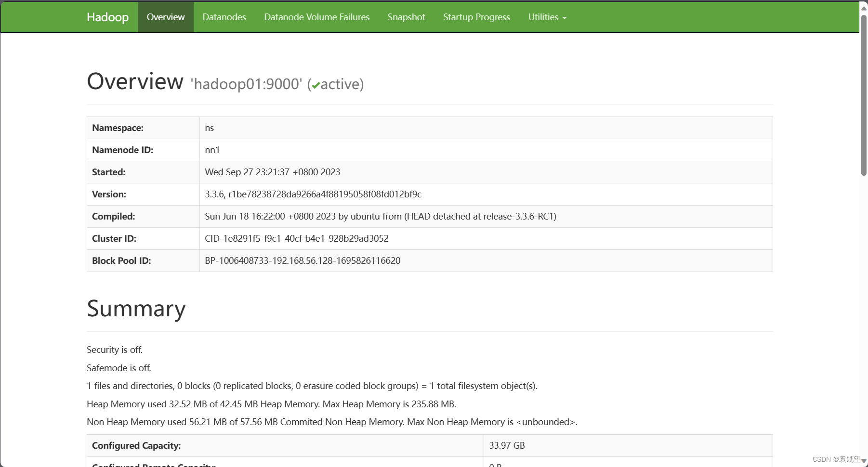This screenshot has width=868, height=467.
Task: Go to the Snapshot tab
Action: point(407,17)
